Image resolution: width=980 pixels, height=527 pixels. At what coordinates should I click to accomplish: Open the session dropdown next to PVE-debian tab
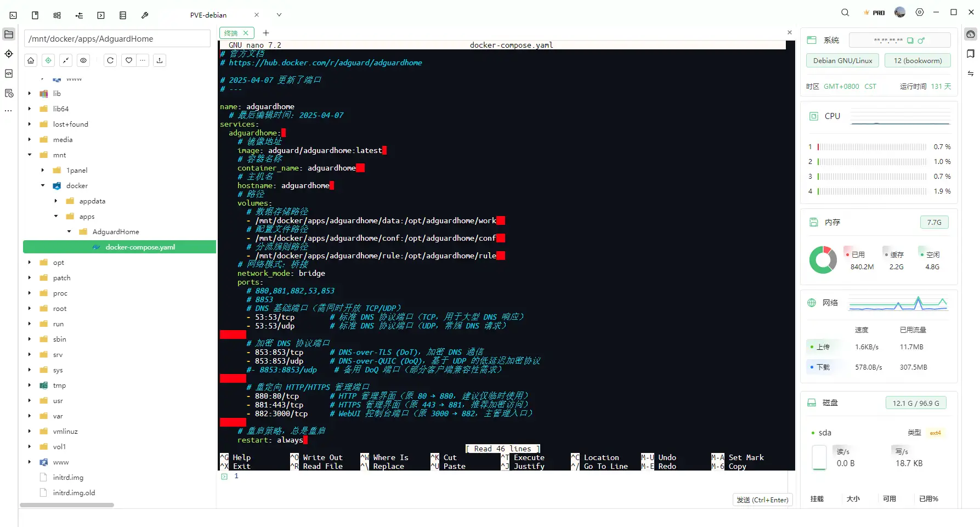pyautogui.click(x=279, y=15)
